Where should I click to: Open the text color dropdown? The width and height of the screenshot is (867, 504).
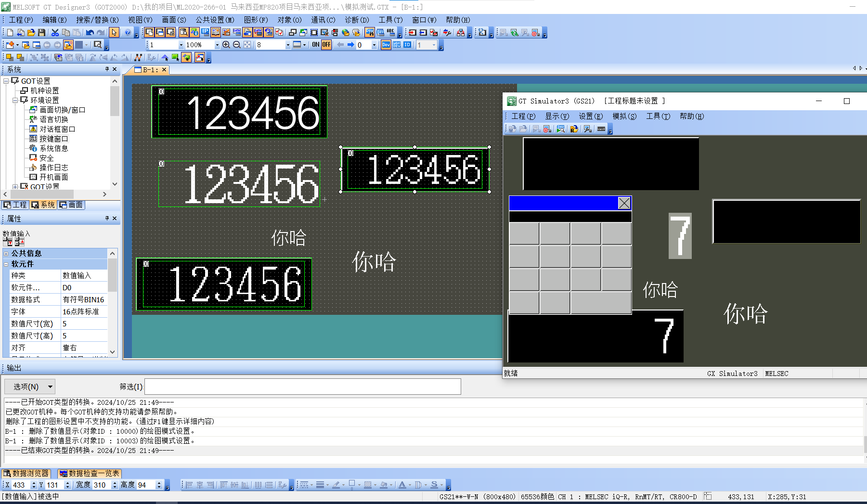click(410, 485)
